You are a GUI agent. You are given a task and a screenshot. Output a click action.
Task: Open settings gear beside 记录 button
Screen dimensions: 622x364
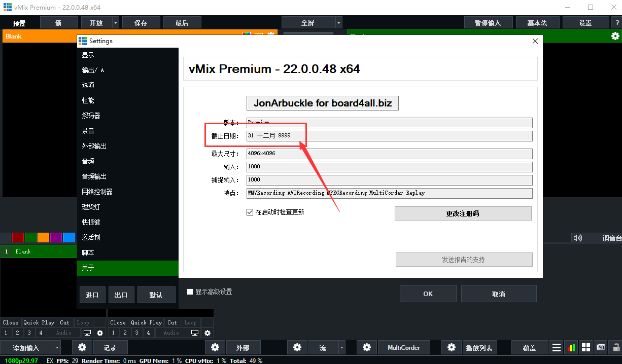point(82,348)
